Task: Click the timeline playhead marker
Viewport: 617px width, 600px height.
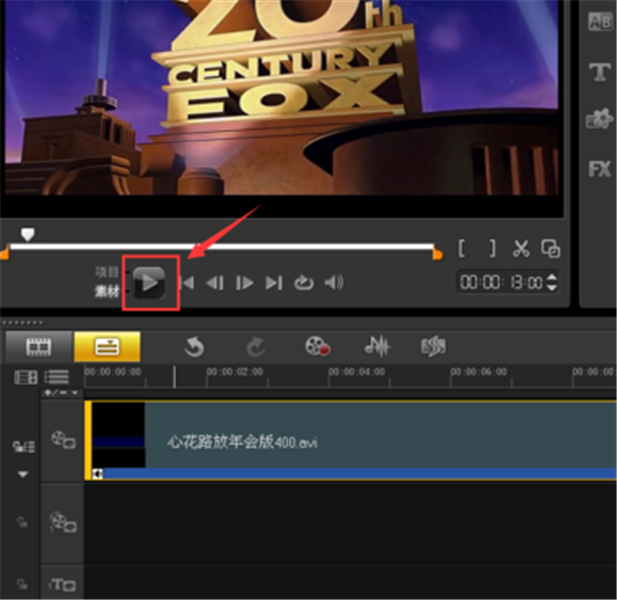Action: [175, 377]
